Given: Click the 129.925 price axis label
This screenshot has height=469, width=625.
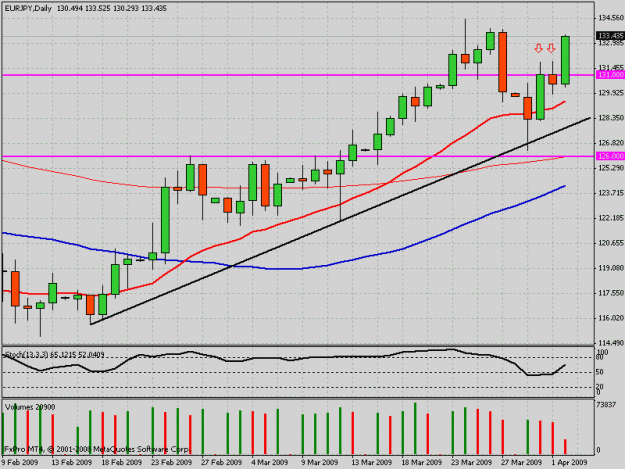Looking at the screenshot, I should pos(611,93).
